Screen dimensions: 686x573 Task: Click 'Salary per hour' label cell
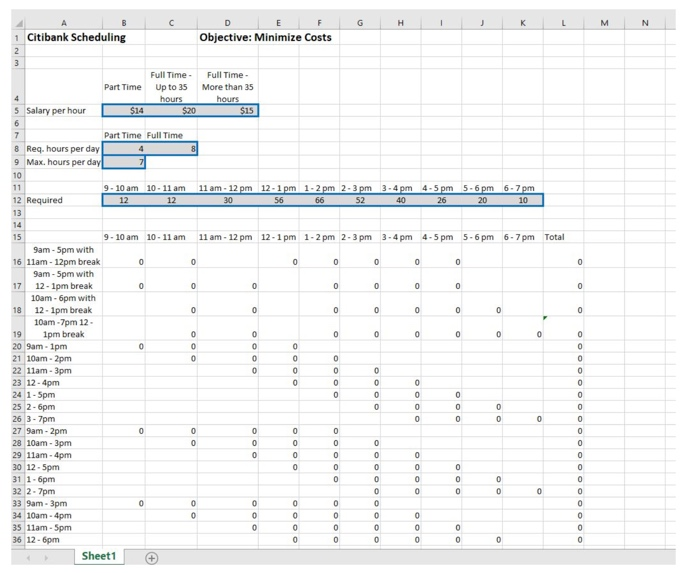pyautogui.click(x=56, y=111)
